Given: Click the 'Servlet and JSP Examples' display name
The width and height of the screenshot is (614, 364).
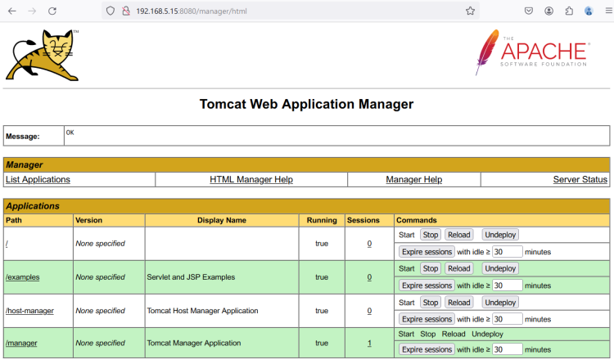Looking at the screenshot, I should [191, 277].
